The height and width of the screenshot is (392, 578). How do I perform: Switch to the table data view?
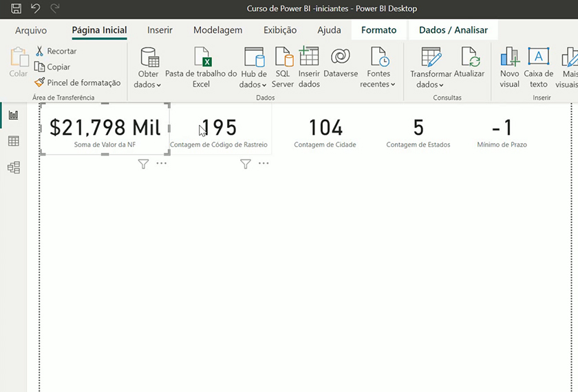[x=13, y=141]
